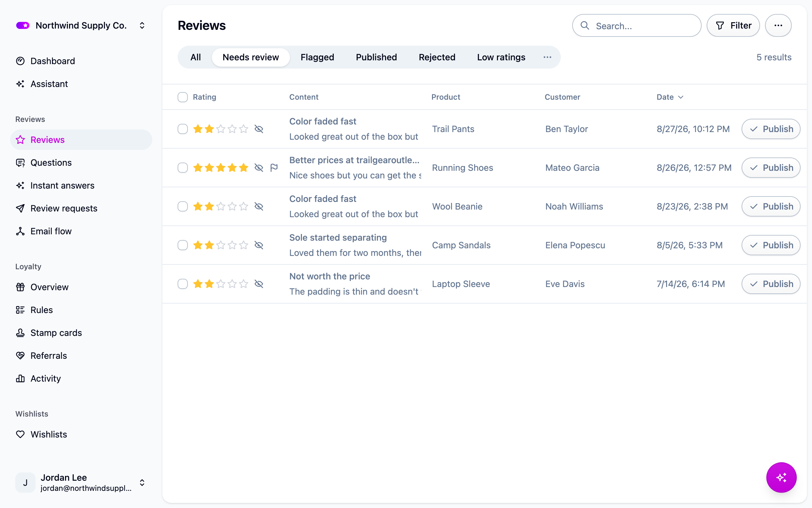Screen dimensions: 812x508
Task: Open the more tabs ellipsis after Low ratings
Action: (547, 57)
